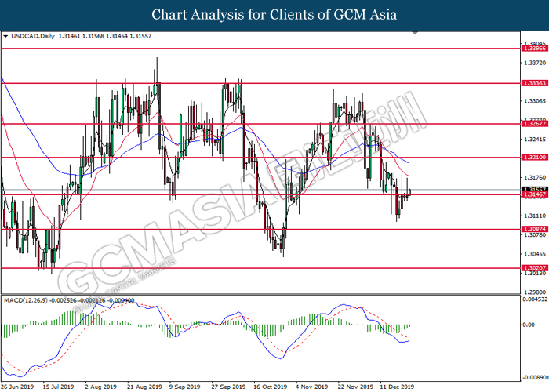Click the 4 Nov 2019 date label
The image size is (549, 392).
[311, 387]
